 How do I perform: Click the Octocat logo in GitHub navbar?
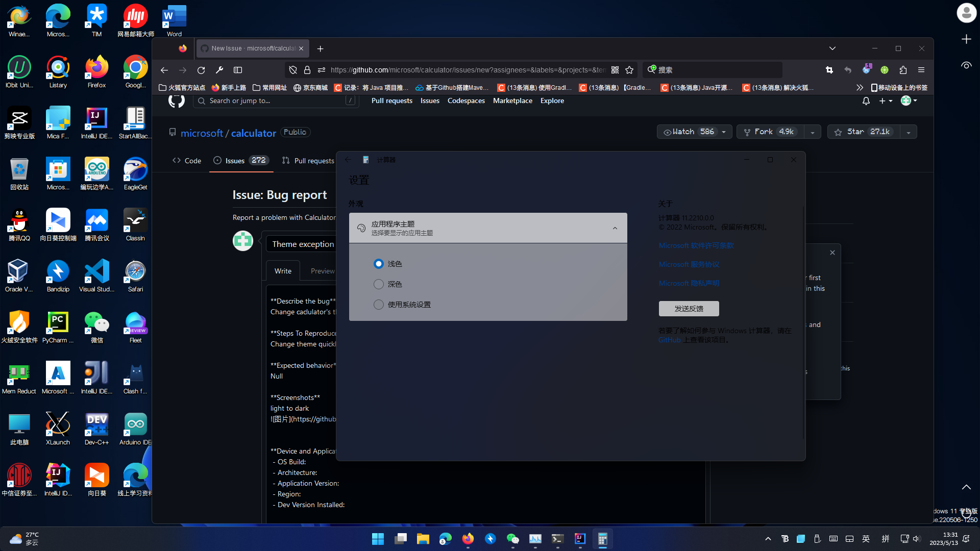[x=176, y=101]
